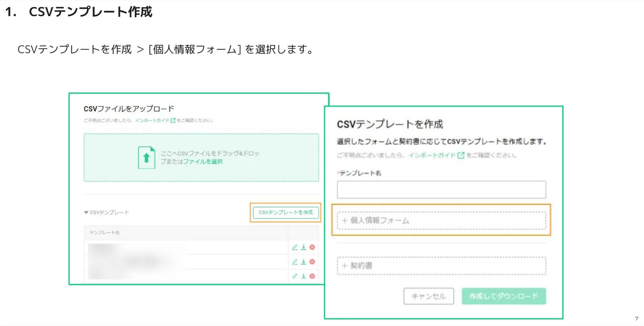The image size is (644, 326).
Task: Edit the third template row with pencil icon
Action: [295, 276]
